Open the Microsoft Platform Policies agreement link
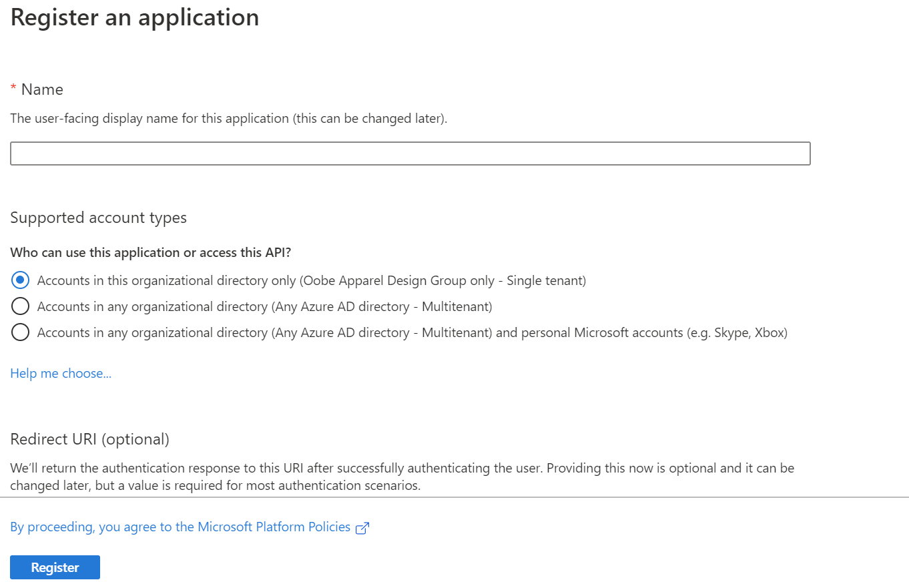The width and height of the screenshot is (909, 588). click(x=180, y=527)
